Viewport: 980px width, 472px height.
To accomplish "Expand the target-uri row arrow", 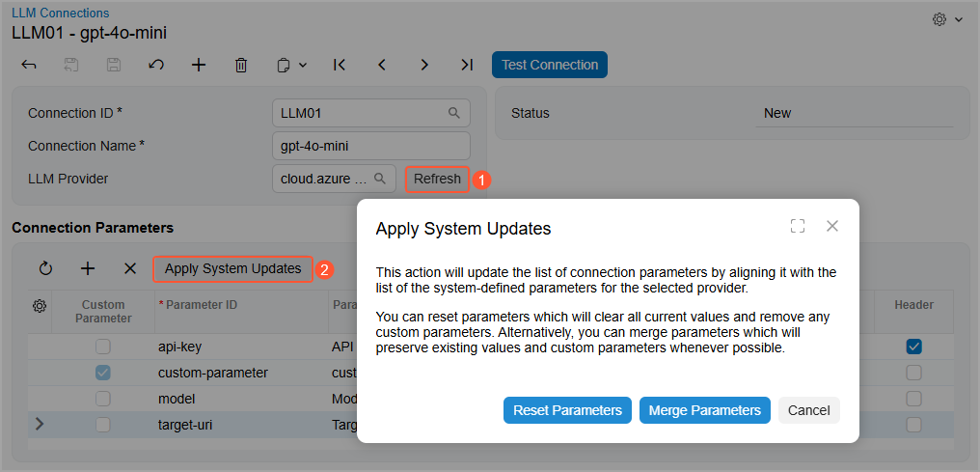I will pos(40,425).
